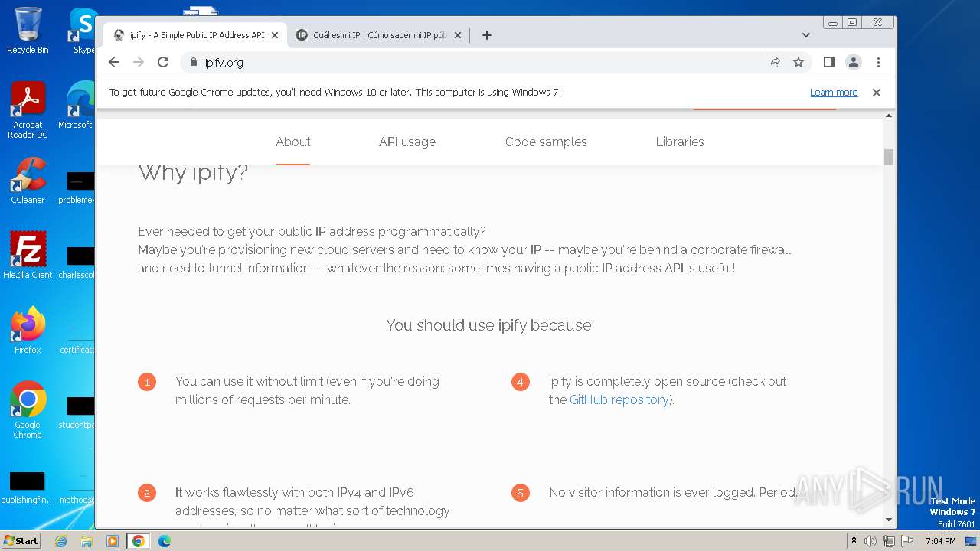The width and height of the screenshot is (980, 551).
Task: Reload the ipify.org page
Action: [163, 62]
